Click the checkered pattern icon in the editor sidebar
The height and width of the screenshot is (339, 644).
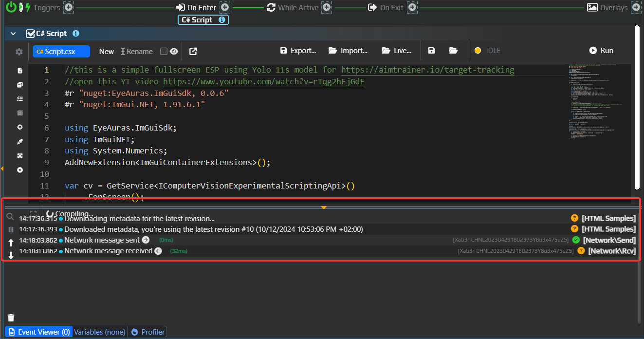(x=20, y=156)
